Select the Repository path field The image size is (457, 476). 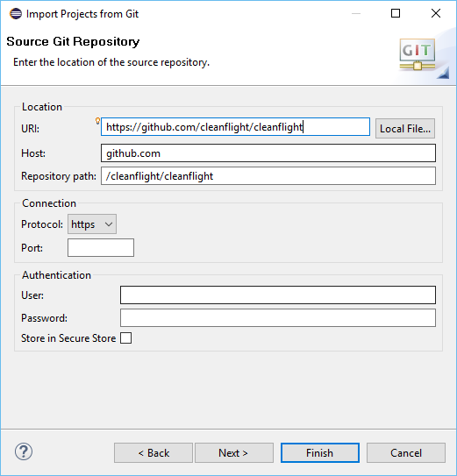pyautogui.click(x=268, y=176)
